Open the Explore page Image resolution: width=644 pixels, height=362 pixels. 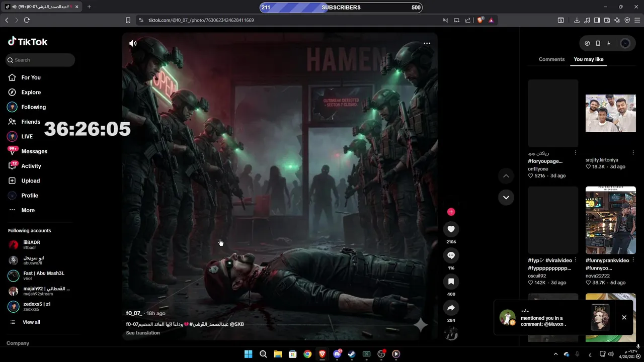tap(24, 93)
